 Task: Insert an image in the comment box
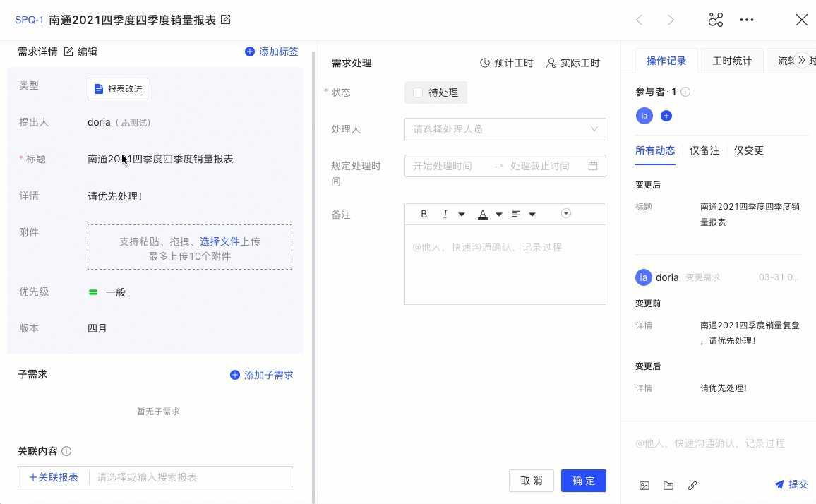point(644,486)
